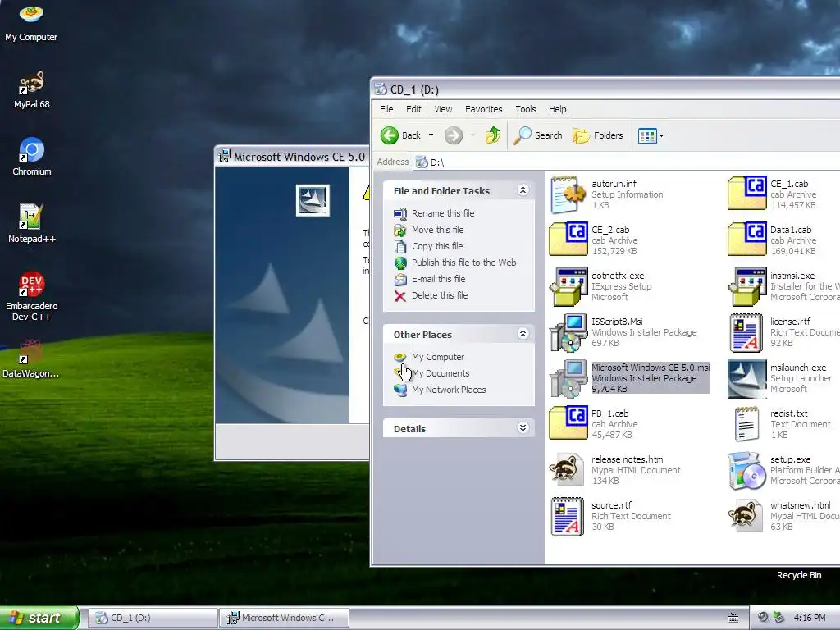This screenshot has width=840, height=630.
Task: Select instmsi.exe installer icon
Action: [x=747, y=286]
